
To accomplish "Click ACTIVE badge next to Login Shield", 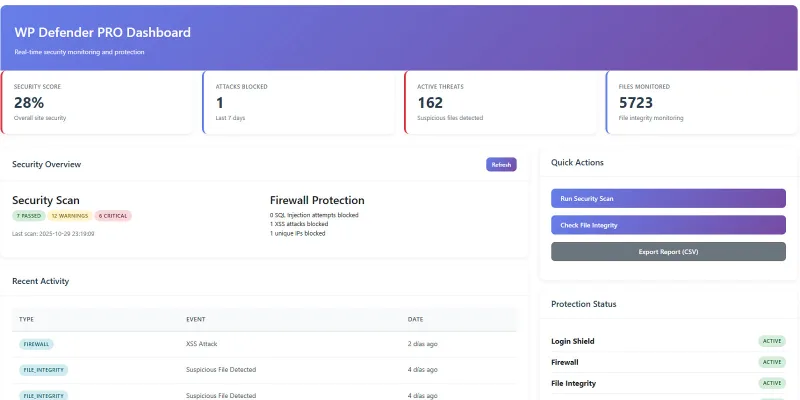I will click(x=772, y=341).
